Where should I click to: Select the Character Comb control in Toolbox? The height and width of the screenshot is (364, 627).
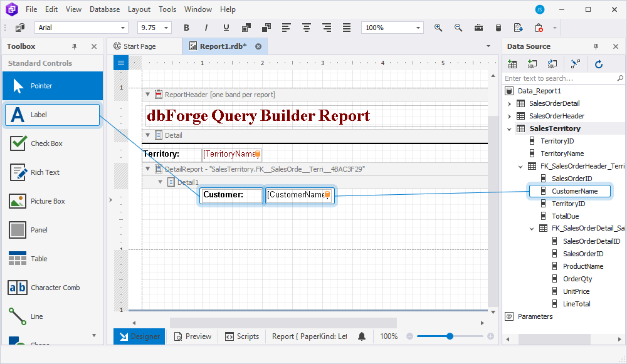click(x=53, y=288)
